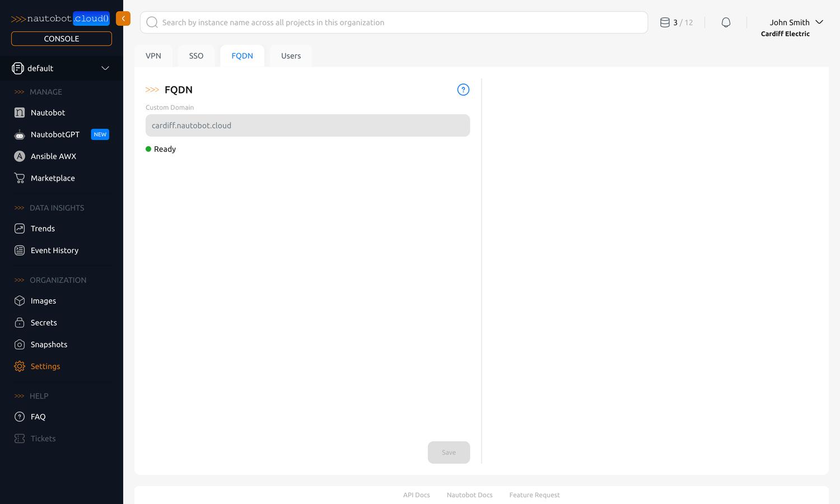Open the Users tab
This screenshot has height=504, width=840.
coord(291,55)
